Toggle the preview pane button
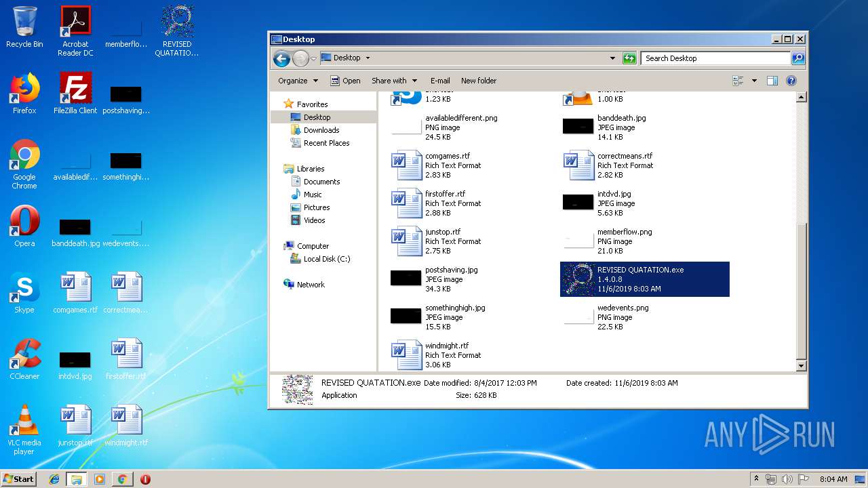 pyautogui.click(x=772, y=81)
